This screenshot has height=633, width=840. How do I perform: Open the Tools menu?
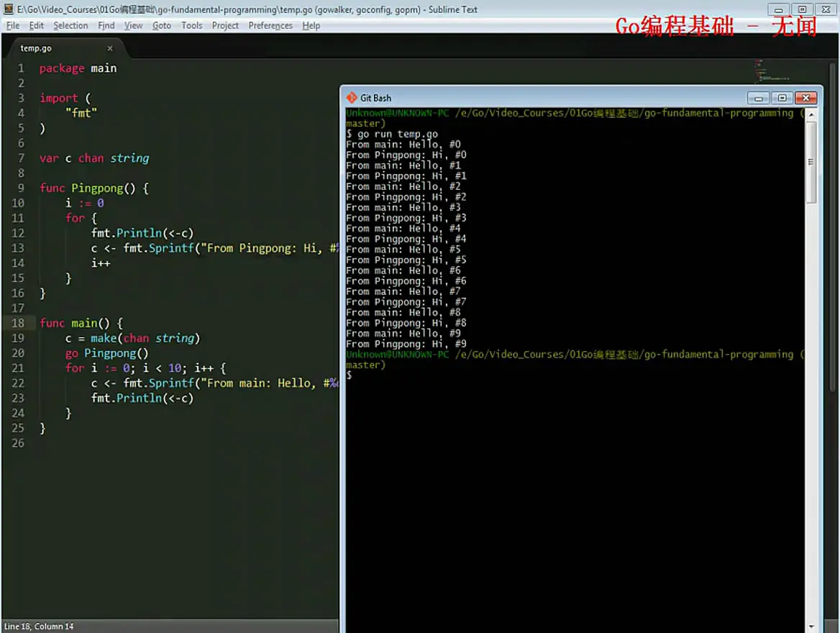click(192, 26)
